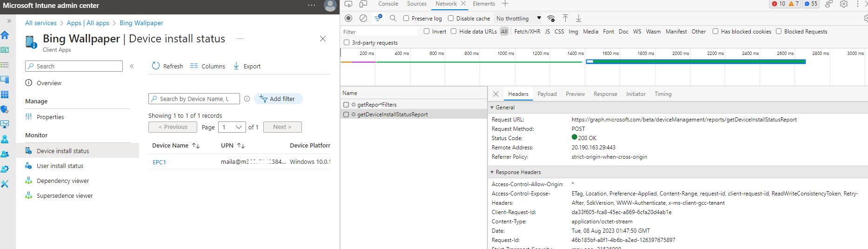Open the Reports monitor icon in sidebar
Image resolution: width=868 pixels, height=249 pixels.
click(5, 124)
